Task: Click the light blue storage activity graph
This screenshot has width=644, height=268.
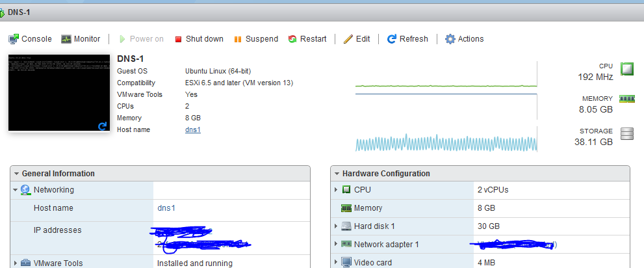Action: tap(446, 142)
